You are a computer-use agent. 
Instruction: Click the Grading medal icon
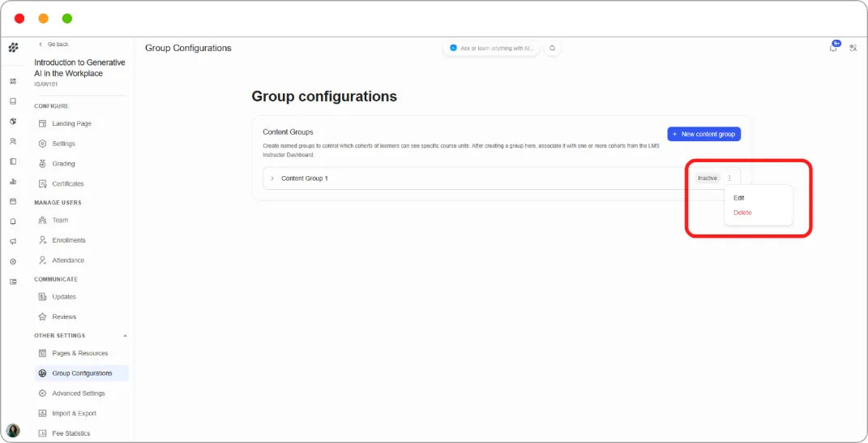(43, 164)
